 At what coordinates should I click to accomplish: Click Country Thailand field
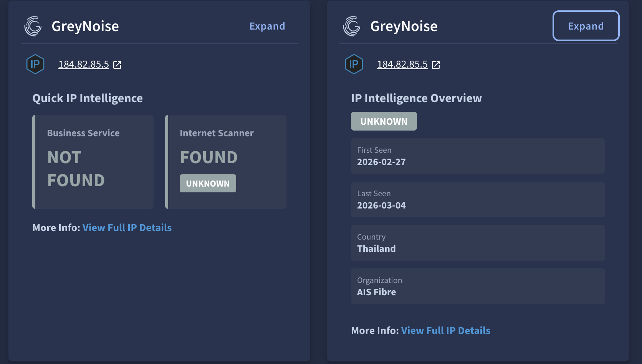478,243
